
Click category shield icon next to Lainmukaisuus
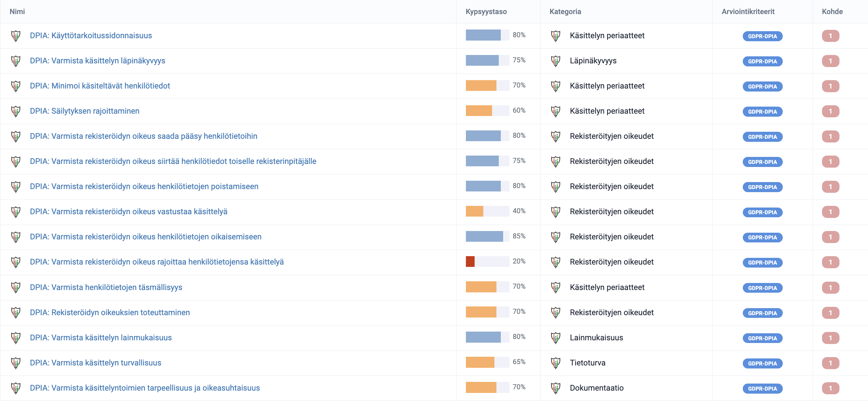coord(555,338)
